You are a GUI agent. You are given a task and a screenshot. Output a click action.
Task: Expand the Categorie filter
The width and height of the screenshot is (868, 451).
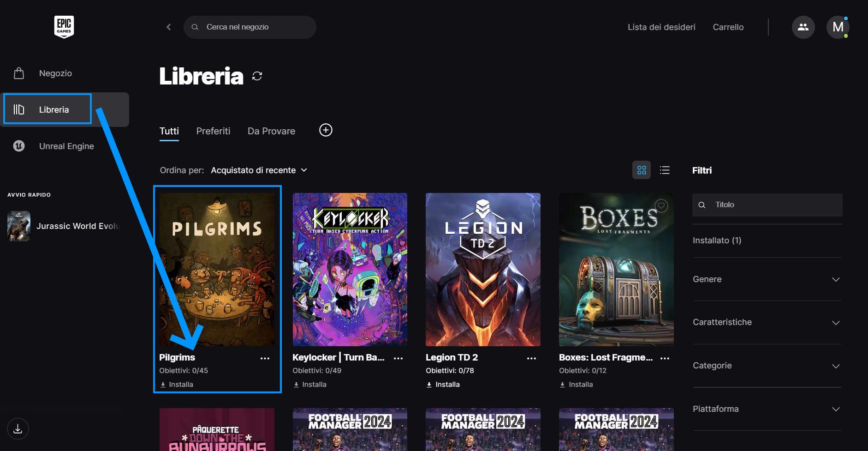click(767, 366)
